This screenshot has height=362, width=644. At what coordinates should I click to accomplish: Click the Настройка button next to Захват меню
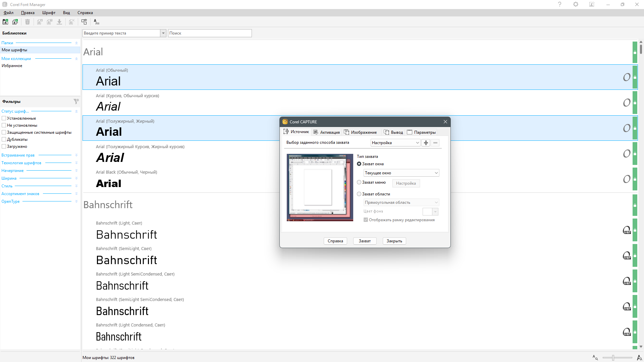click(406, 183)
